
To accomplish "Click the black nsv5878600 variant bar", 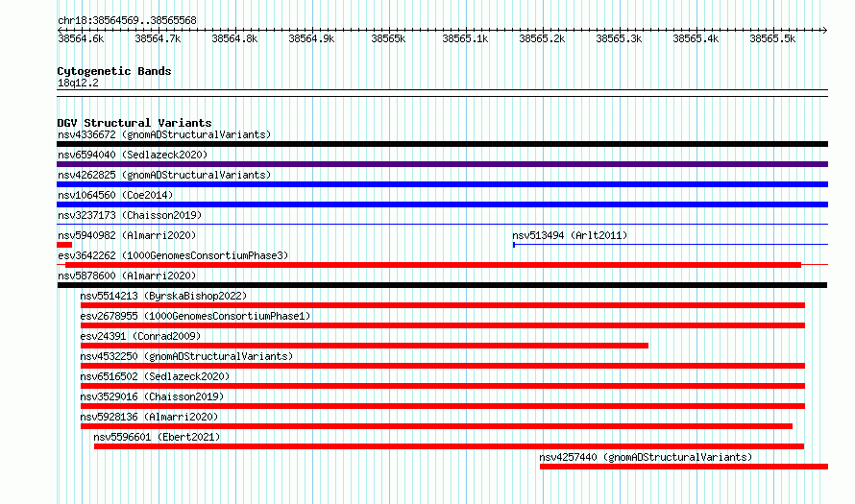I will (x=442, y=285).
